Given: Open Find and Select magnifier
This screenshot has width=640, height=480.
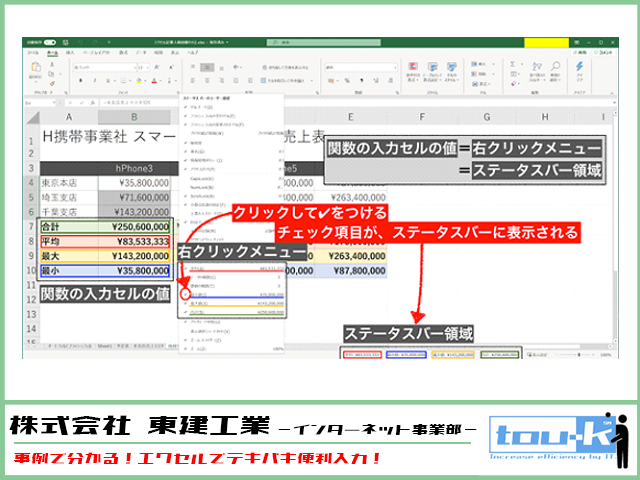Looking at the screenshot, I should click(x=555, y=71).
